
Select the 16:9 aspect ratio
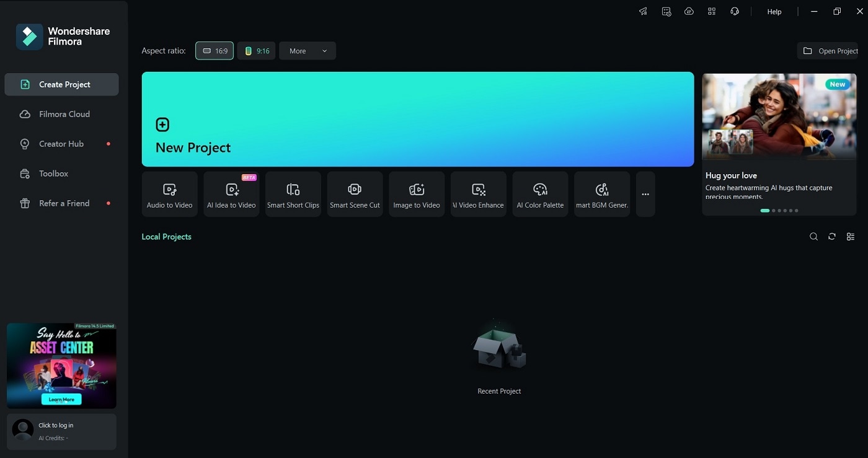[x=215, y=51]
